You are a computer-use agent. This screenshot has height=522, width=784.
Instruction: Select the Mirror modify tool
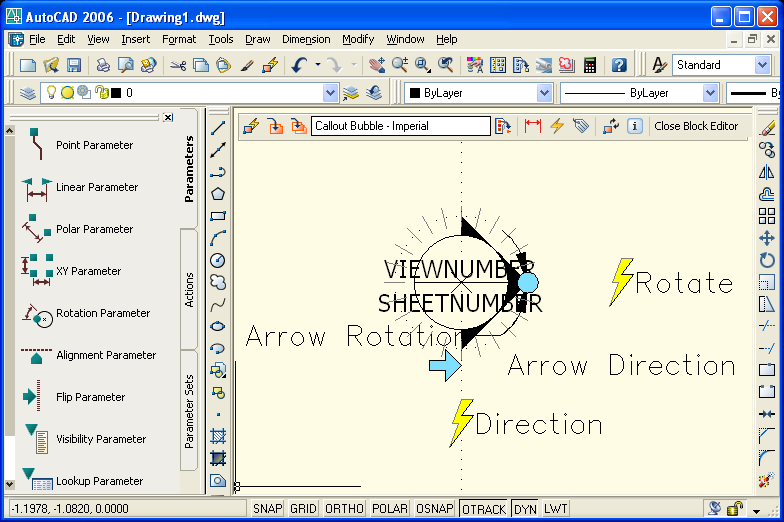[767, 172]
